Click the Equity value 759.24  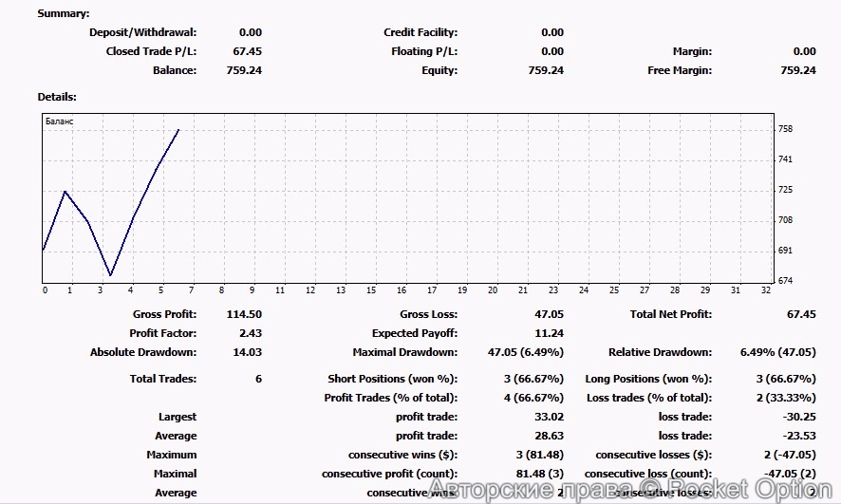click(546, 70)
